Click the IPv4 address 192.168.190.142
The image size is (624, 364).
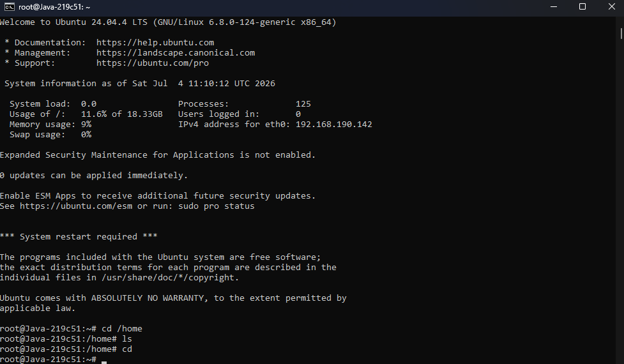pyautogui.click(x=334, y=125)
